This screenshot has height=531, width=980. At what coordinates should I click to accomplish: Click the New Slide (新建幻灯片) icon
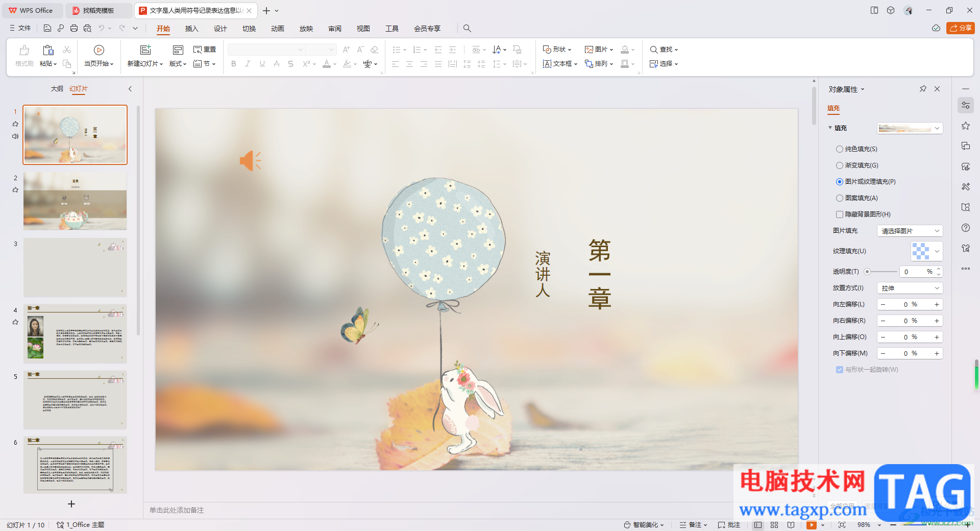click(x=145, y=50)
